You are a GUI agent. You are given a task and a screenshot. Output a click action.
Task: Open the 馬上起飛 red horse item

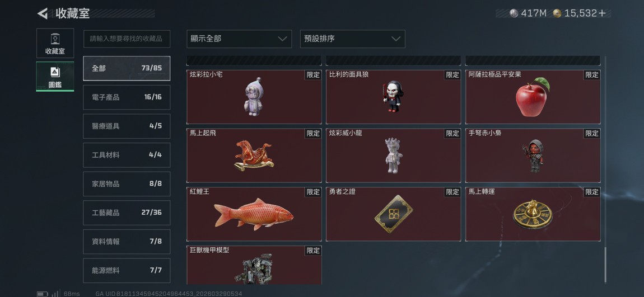[x=254, y=155]
